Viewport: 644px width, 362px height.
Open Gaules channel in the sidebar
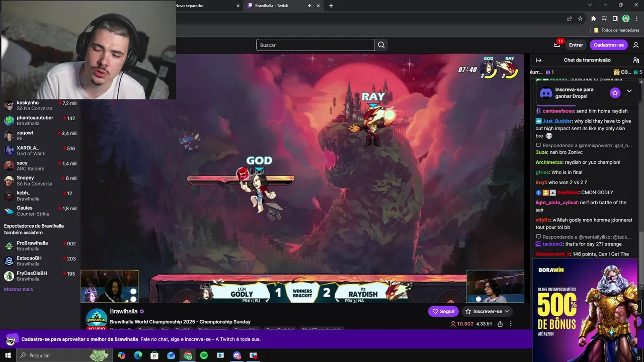pyautogui.click(x=40, y=211)
